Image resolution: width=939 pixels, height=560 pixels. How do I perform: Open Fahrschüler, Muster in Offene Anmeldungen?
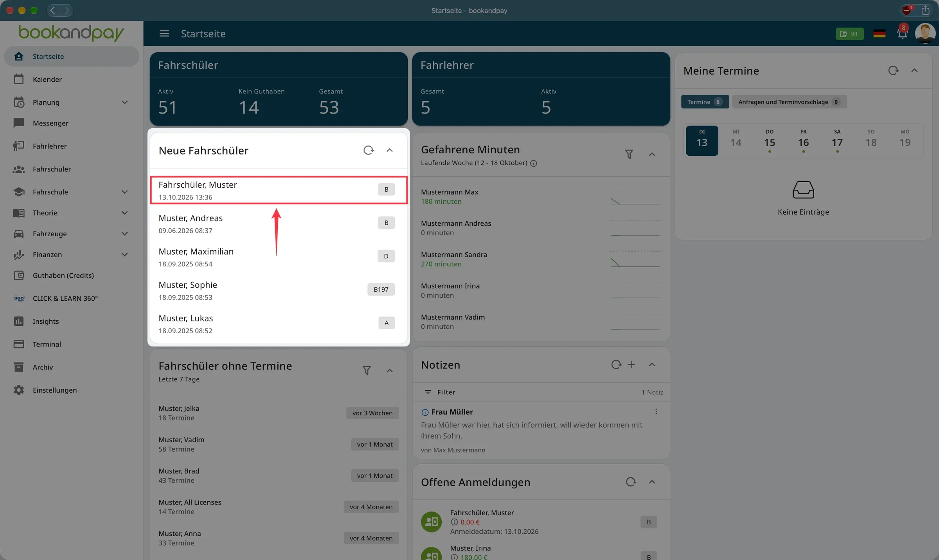[x=541, y=522]
